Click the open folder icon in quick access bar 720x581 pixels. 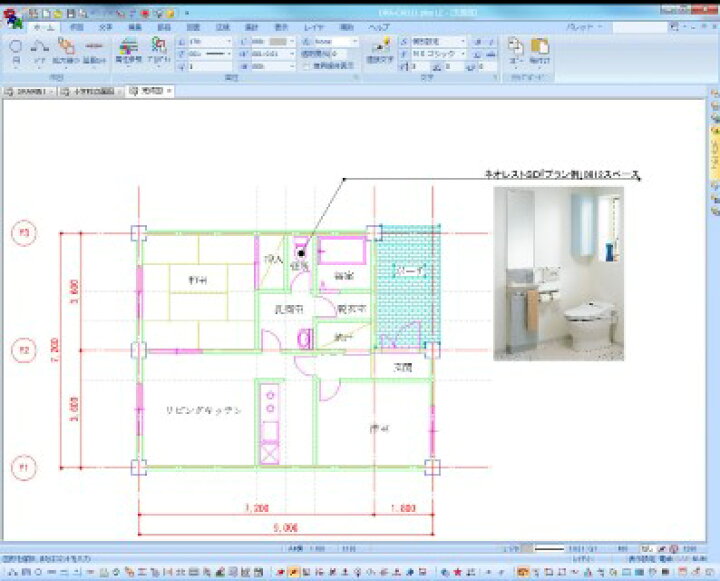[x=58, y=13]
